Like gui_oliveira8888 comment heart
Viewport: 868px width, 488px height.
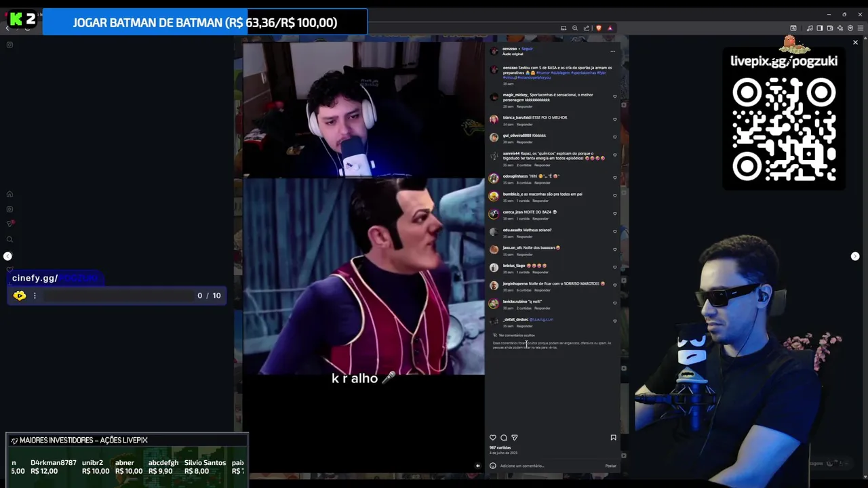pos(615,138)
